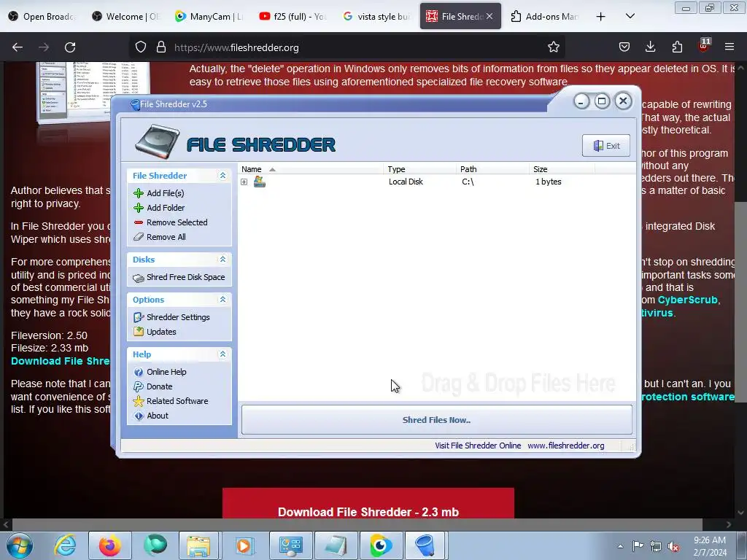This screenshot has width=747, height=560.
Task: Click the Type column header
Action: coord(419,169)
